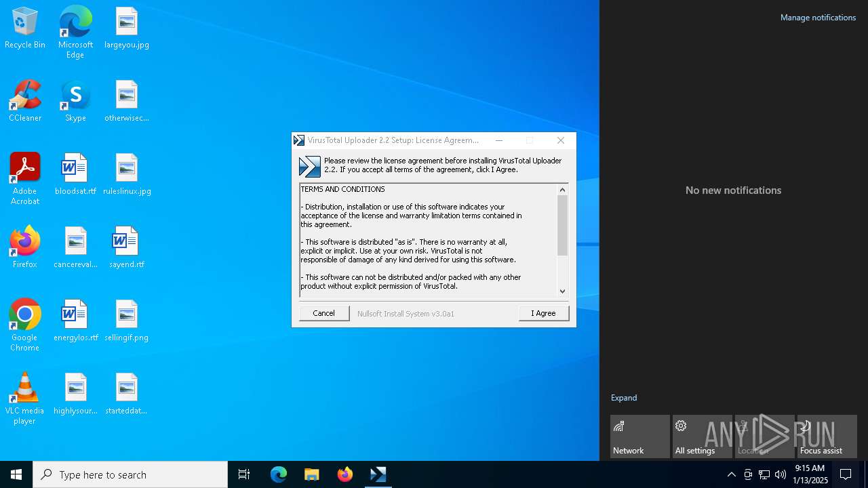Click the taskbar clock showing 9:15 AM
This screenshot has height=488, width=868.
coord(810,474)
